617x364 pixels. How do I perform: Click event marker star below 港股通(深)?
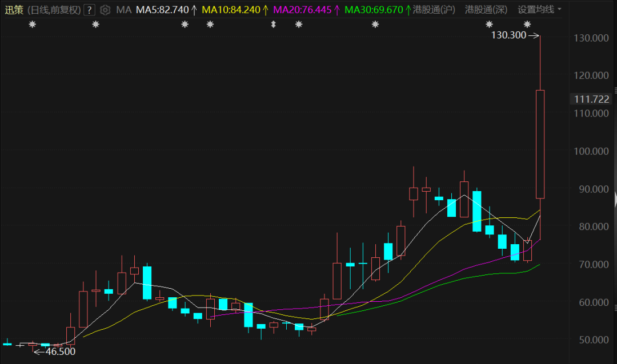click(x=489, y=24)
